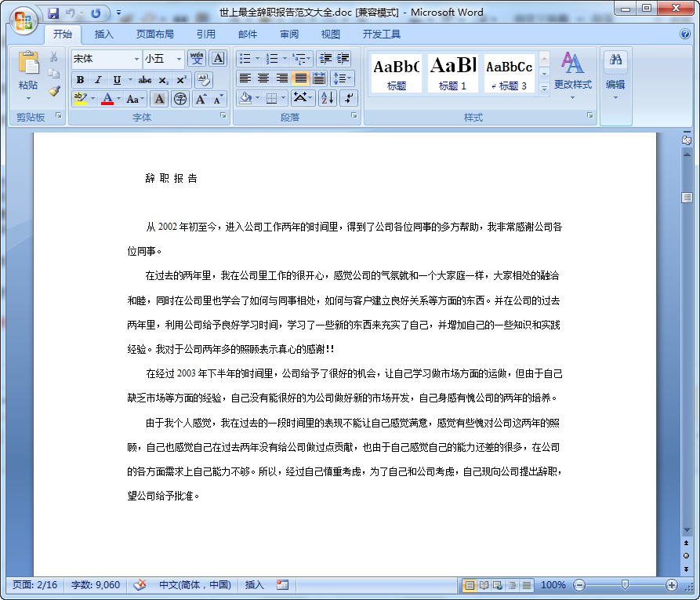Click macro recording status bar icon
Screen dimensions: 700x600
pos(282,584)
